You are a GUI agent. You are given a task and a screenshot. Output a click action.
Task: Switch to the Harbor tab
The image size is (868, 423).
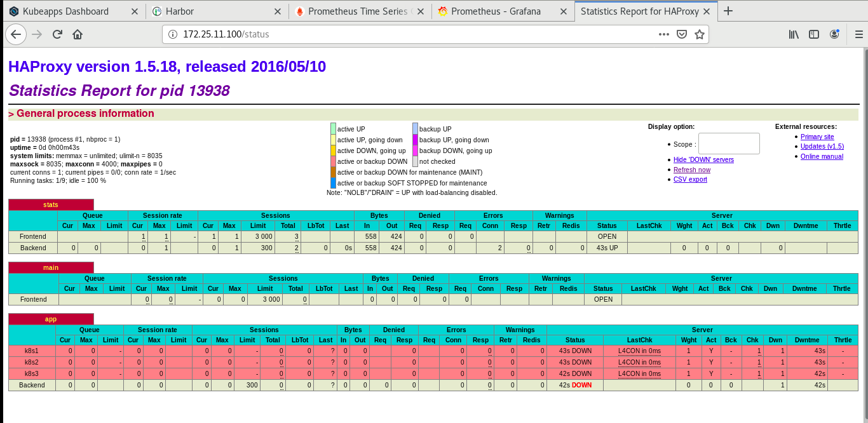(216, 11)
